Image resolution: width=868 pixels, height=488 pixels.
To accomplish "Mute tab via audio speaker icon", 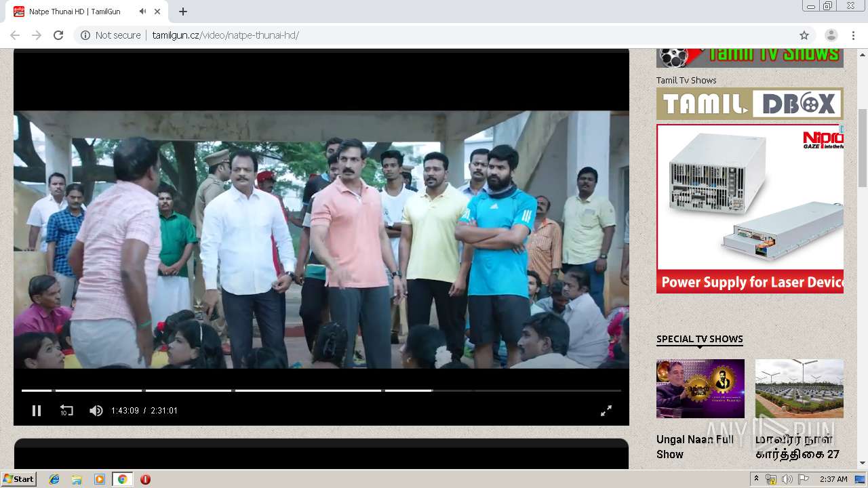I will click(x=142, y=12).
